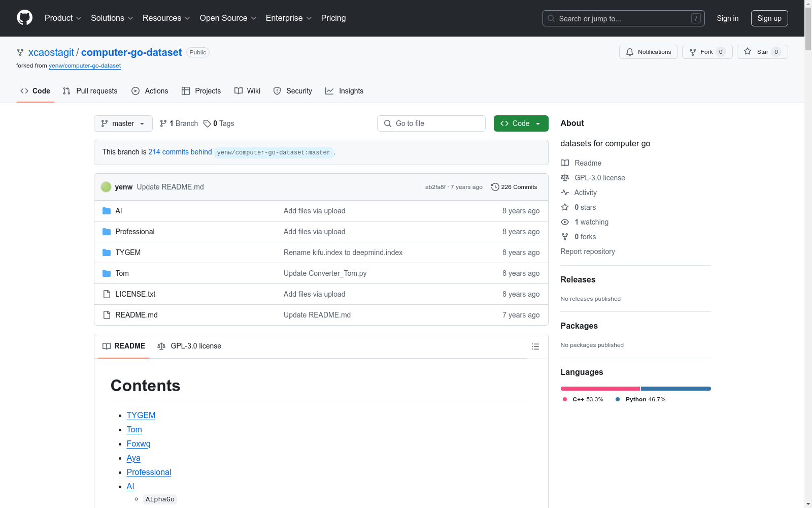Image resolution: width=812 pixels, height=508 pixels.
Task: Open the Tom folder icon
Action: coord(107,273)
